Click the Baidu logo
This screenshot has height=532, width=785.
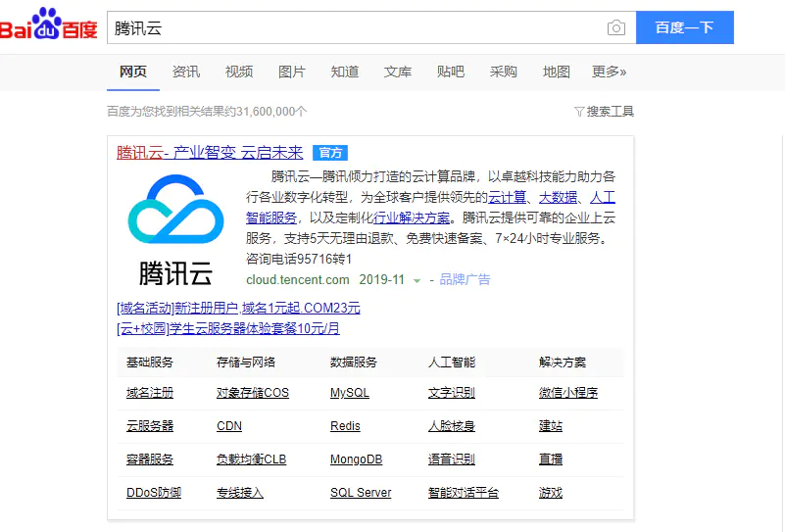[49, 24]
